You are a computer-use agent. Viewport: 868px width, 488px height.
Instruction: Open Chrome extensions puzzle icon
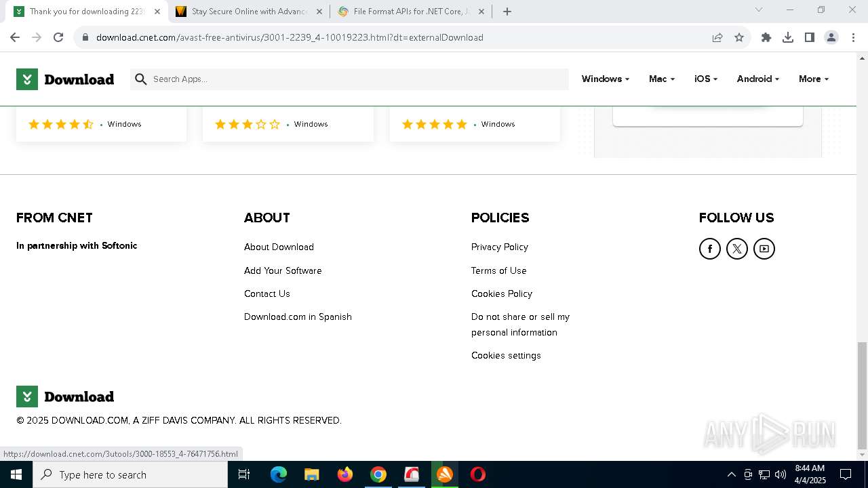coord(766,37)
